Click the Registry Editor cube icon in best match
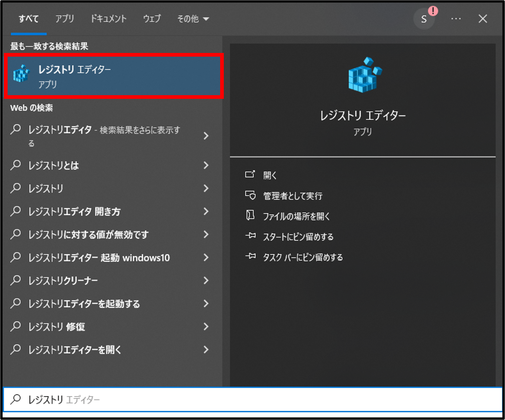 click(x=21, y=74)
